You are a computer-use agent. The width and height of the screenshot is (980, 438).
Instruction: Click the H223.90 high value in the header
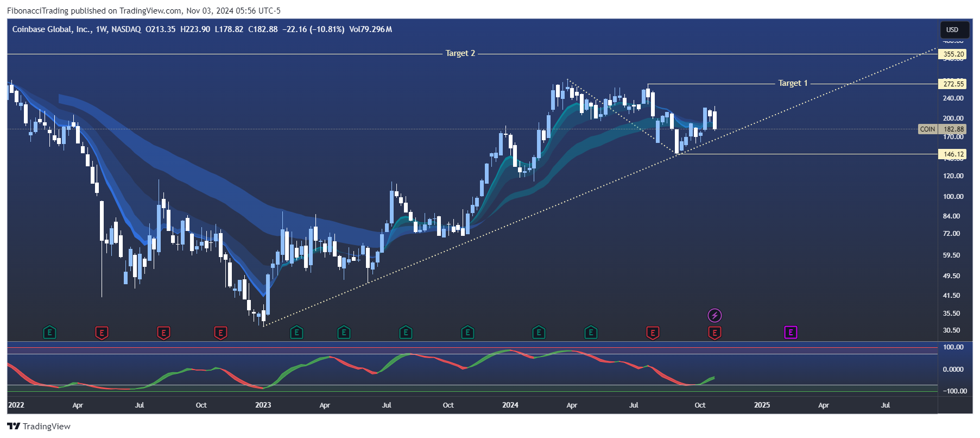coord(195,29)
